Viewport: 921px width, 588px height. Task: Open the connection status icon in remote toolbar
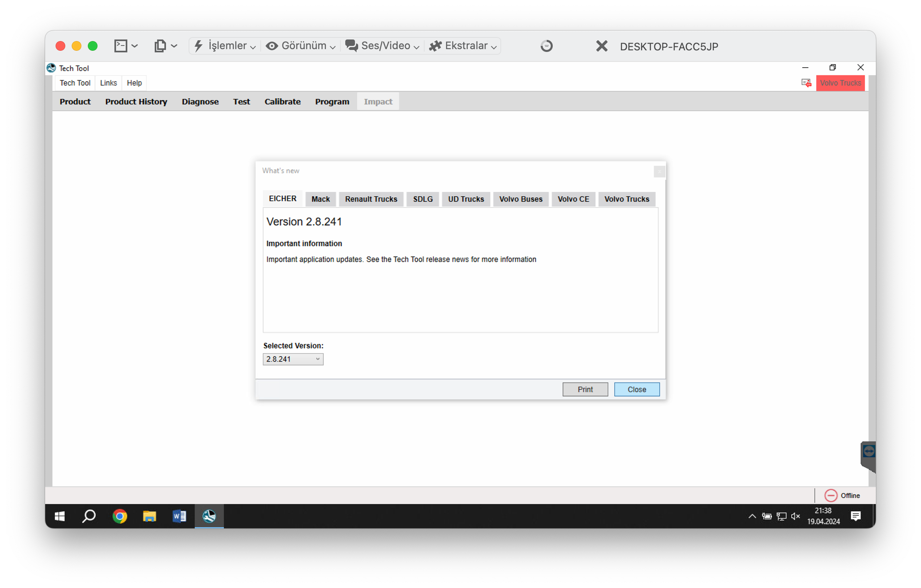point(547,46)
